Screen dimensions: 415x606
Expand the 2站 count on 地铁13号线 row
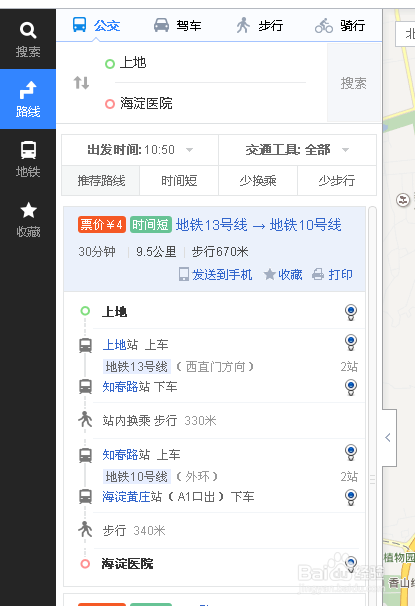coord(349,366)
